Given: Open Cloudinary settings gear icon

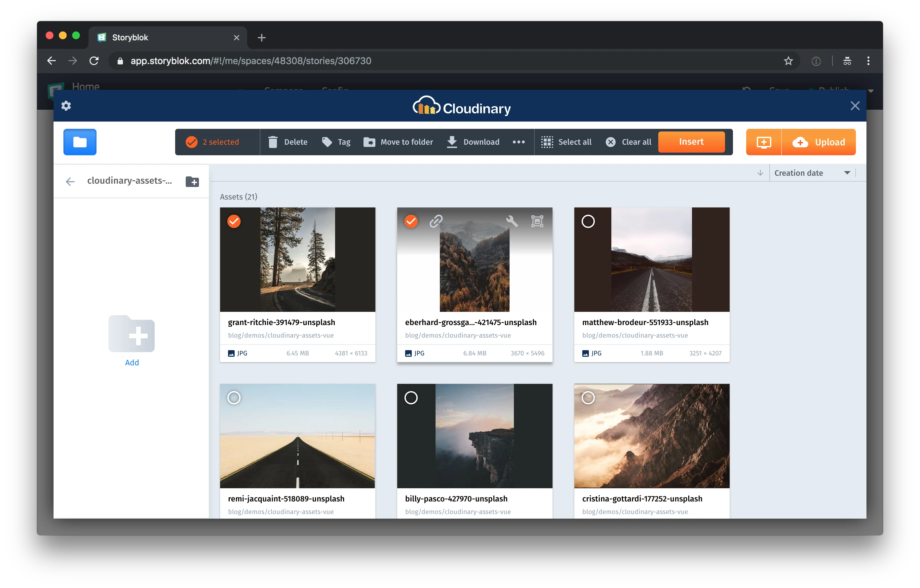Looking at the screenshot, I should 66,106.
